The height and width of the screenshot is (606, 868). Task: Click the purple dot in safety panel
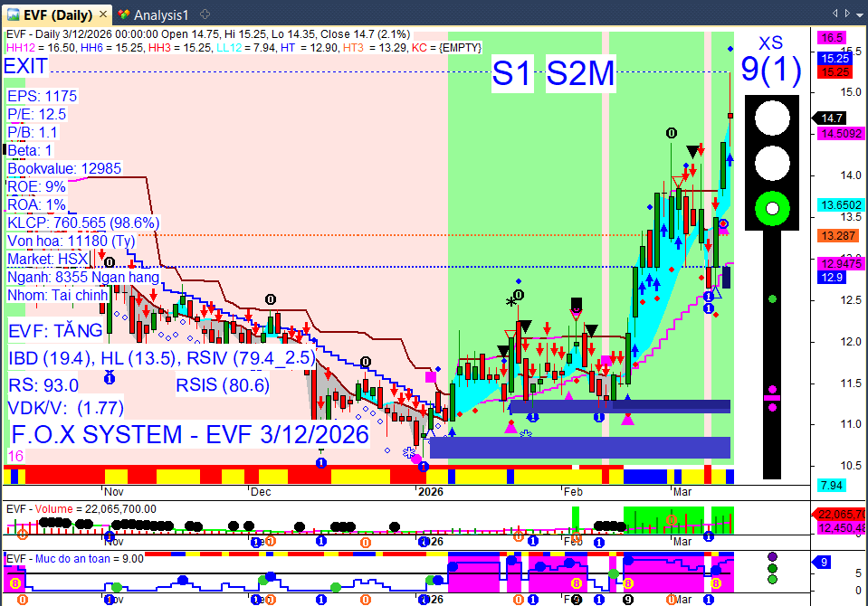772,556
